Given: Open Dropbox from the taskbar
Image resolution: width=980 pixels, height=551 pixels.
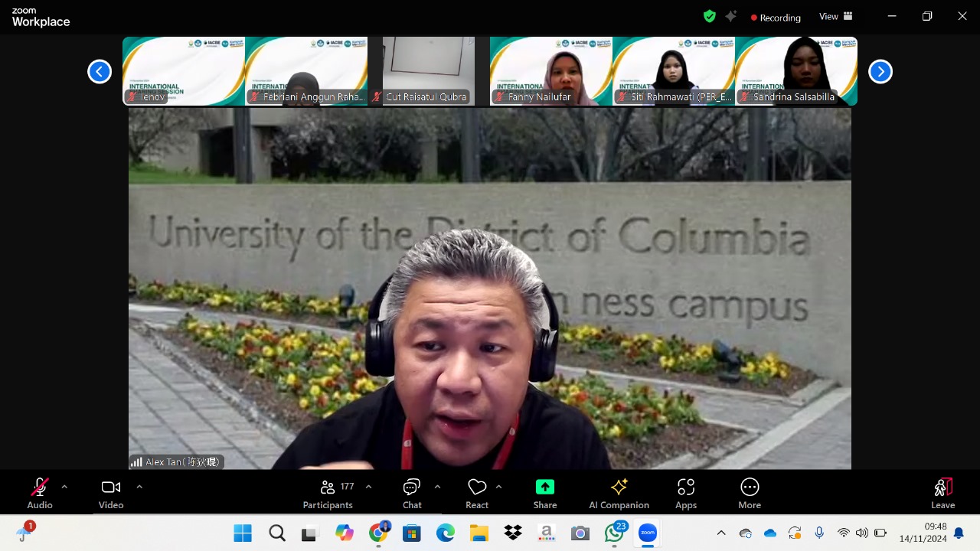Looking at the screenshot, I should click(x=513, y=533).
